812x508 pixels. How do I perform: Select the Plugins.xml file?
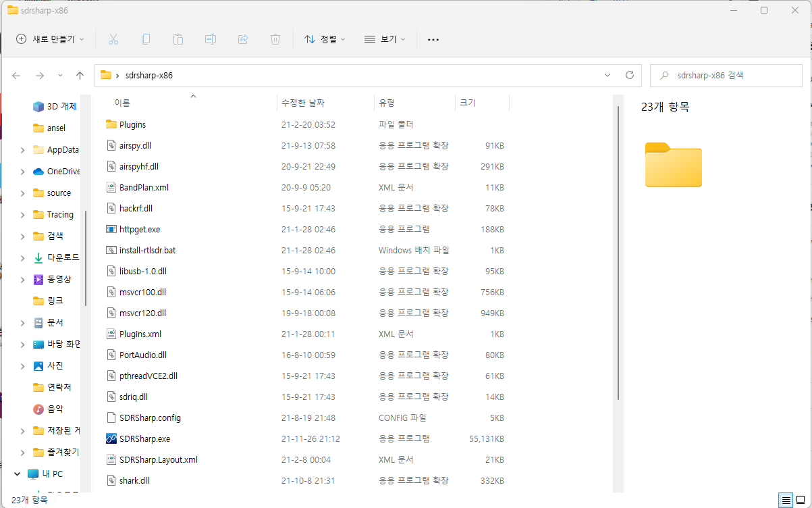click(140, 334)
